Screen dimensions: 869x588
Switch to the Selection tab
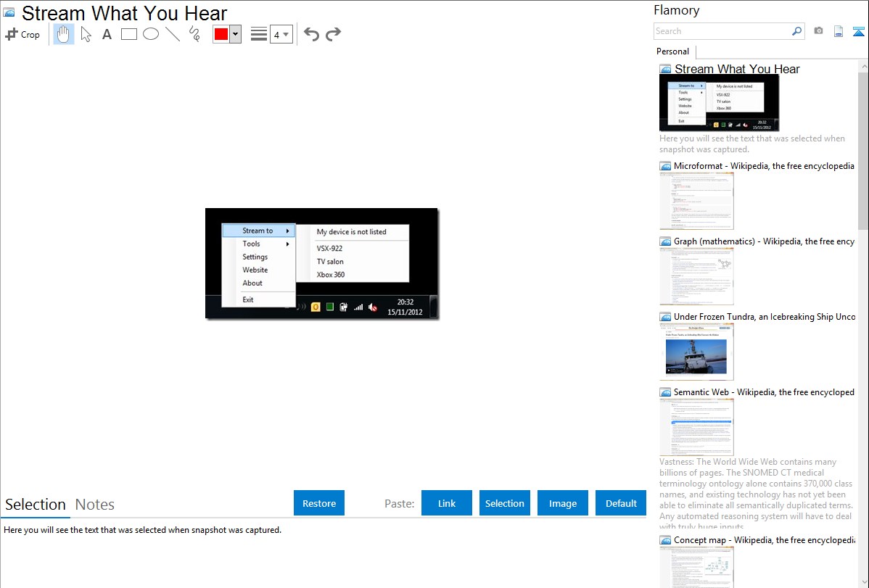(36, 505)
